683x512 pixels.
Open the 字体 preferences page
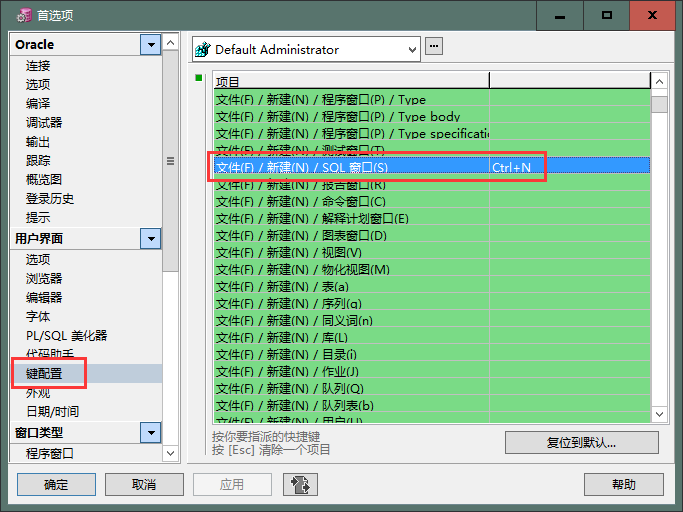[38, 316]
